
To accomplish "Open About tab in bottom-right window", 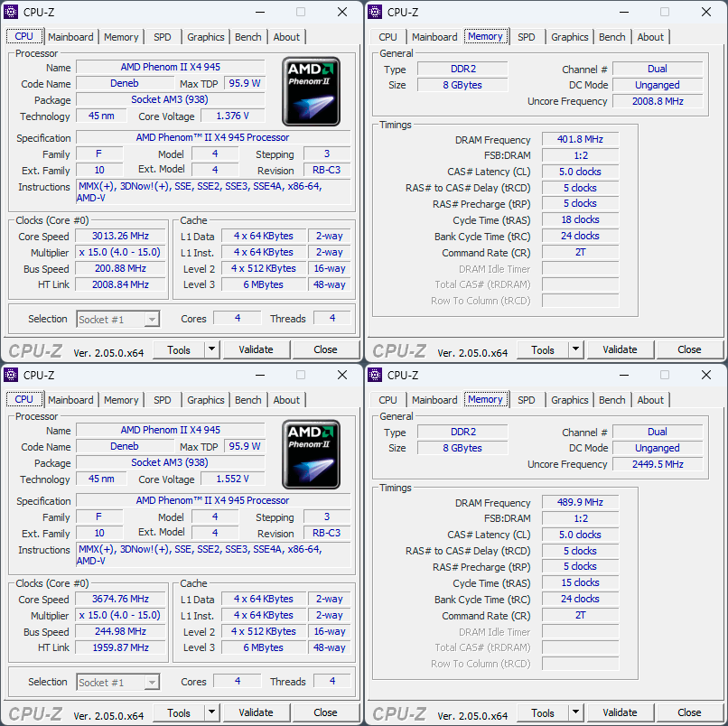I will point(650,400).
